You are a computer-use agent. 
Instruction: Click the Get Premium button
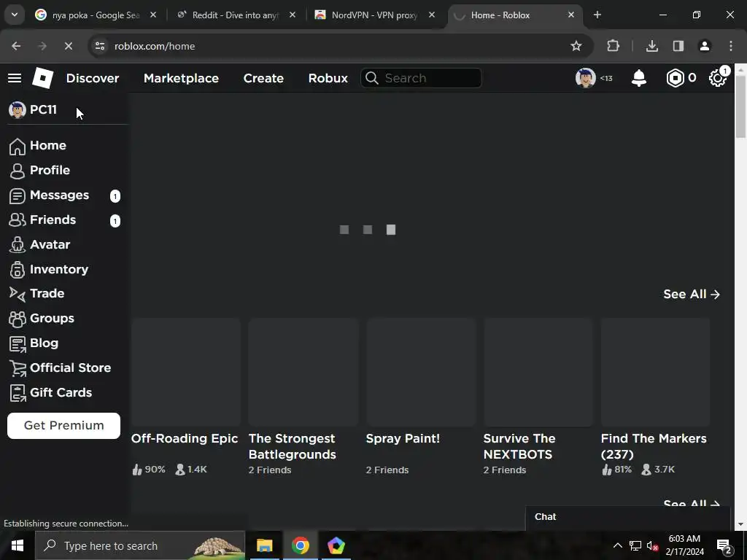64,426
